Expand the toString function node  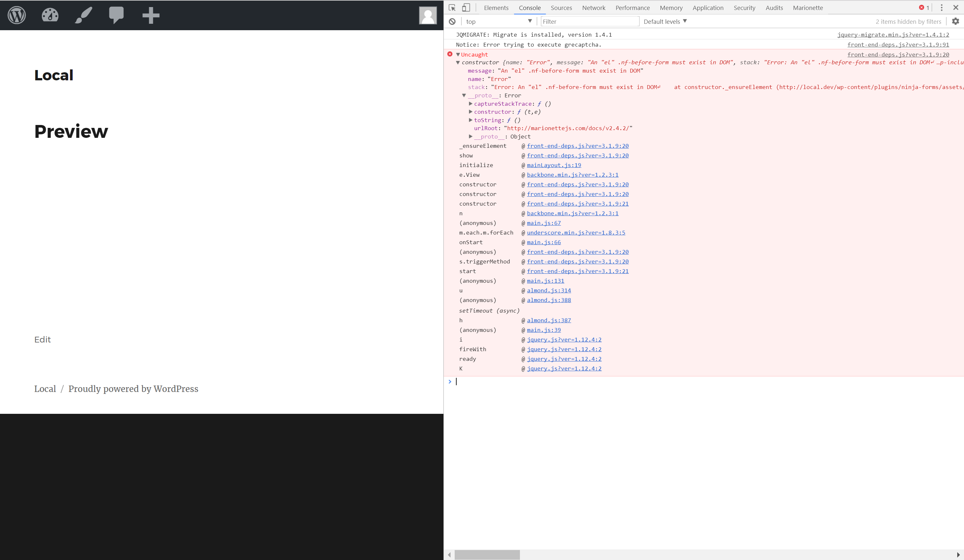coord(470,120)
